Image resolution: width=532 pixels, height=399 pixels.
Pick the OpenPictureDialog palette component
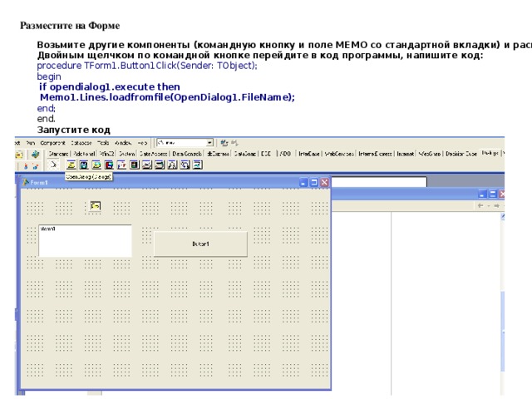pyautogui.click(x=96, y=165)
